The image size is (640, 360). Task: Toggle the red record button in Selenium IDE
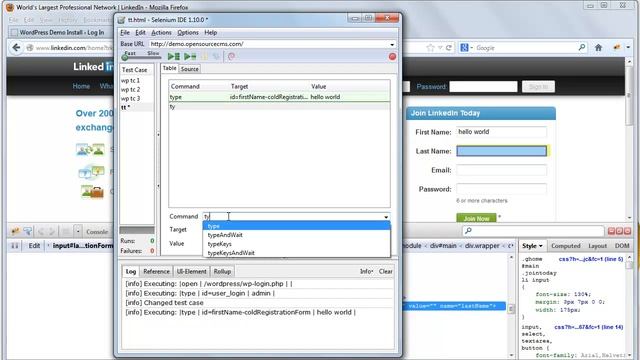click(392, 57)
